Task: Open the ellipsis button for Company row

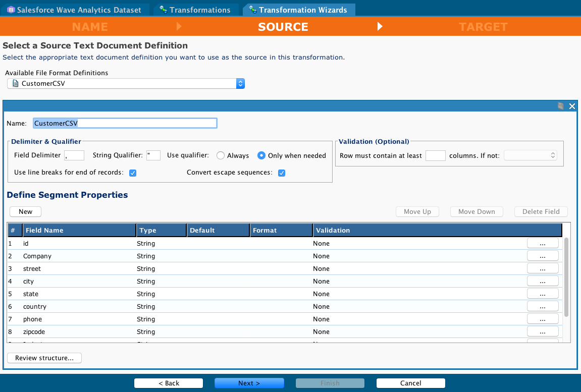Action: [543, 256]
